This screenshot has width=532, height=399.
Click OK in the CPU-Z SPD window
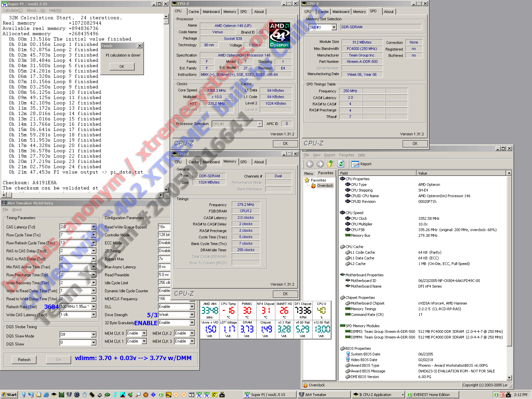(415, 144)
